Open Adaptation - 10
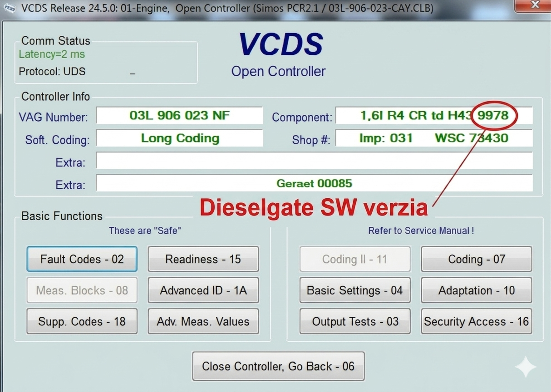Viewport: 551px width, 392px height. 477,290
